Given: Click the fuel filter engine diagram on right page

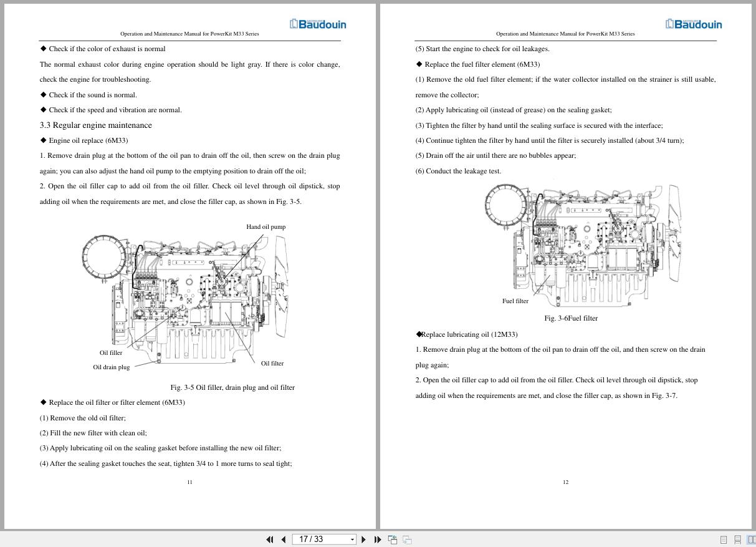Looking at the screenshot, I should tap(582, 244).
